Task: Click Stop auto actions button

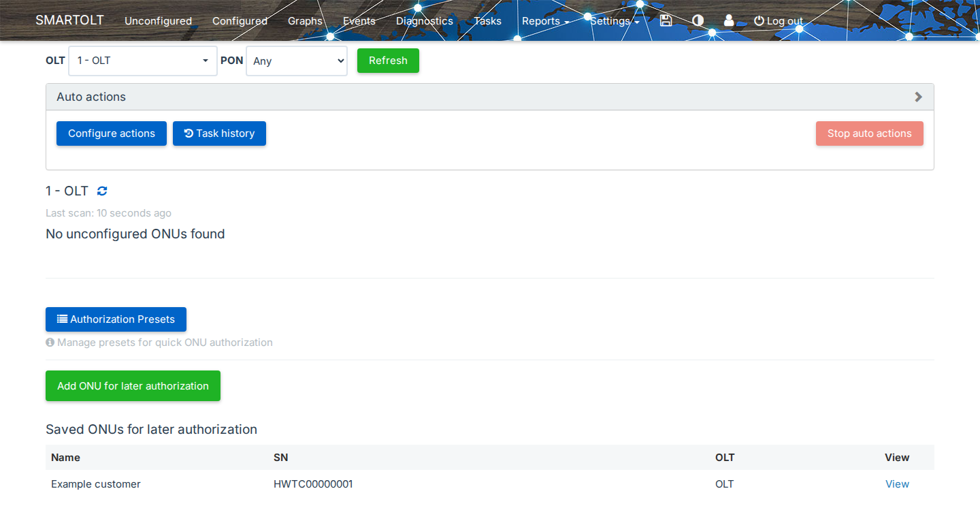Action: pyautogui.click(x=869, y=133)
